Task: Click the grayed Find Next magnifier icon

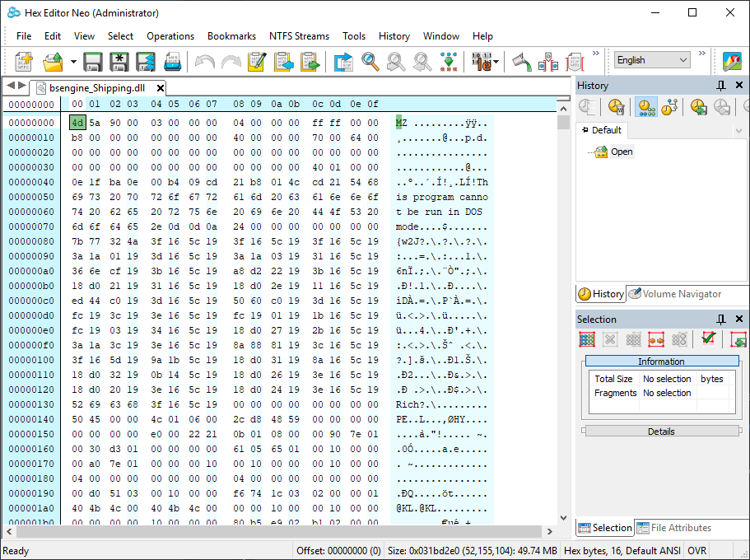Action: point(396,61)
